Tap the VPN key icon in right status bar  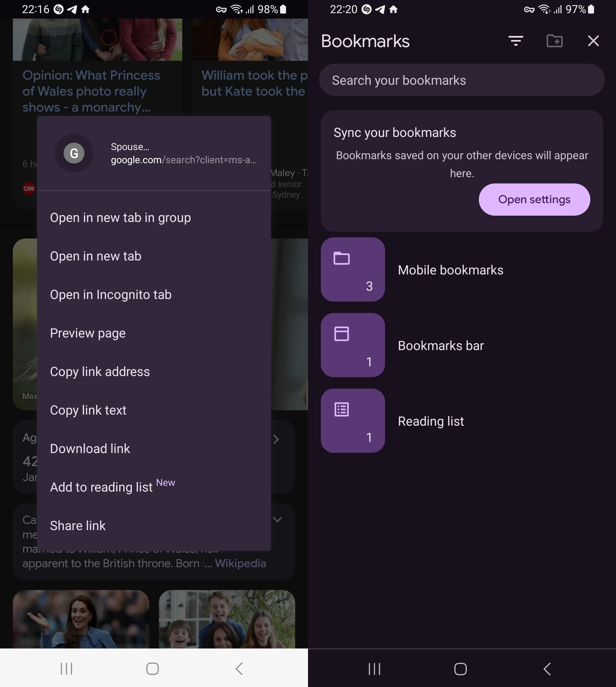(529, 9)
